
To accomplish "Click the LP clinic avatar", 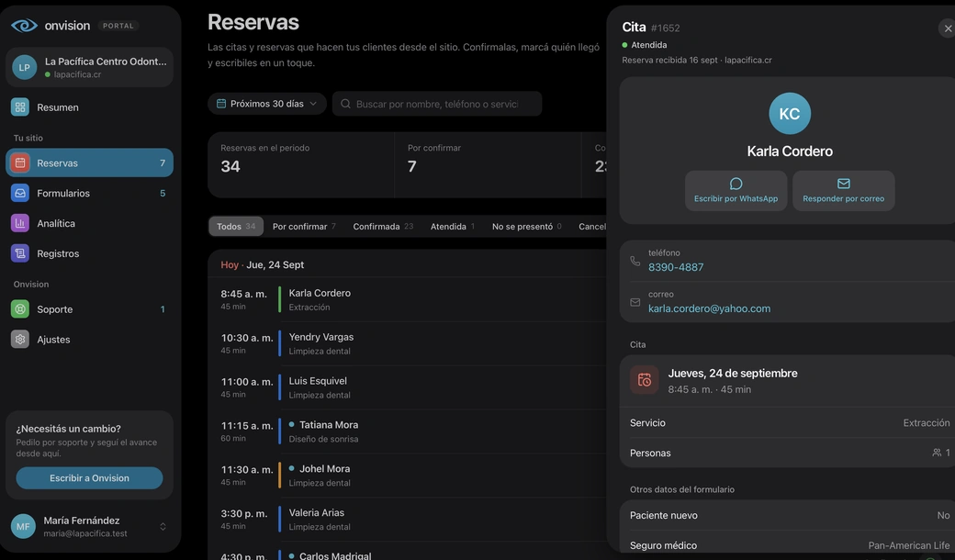I will coord(25,68).
